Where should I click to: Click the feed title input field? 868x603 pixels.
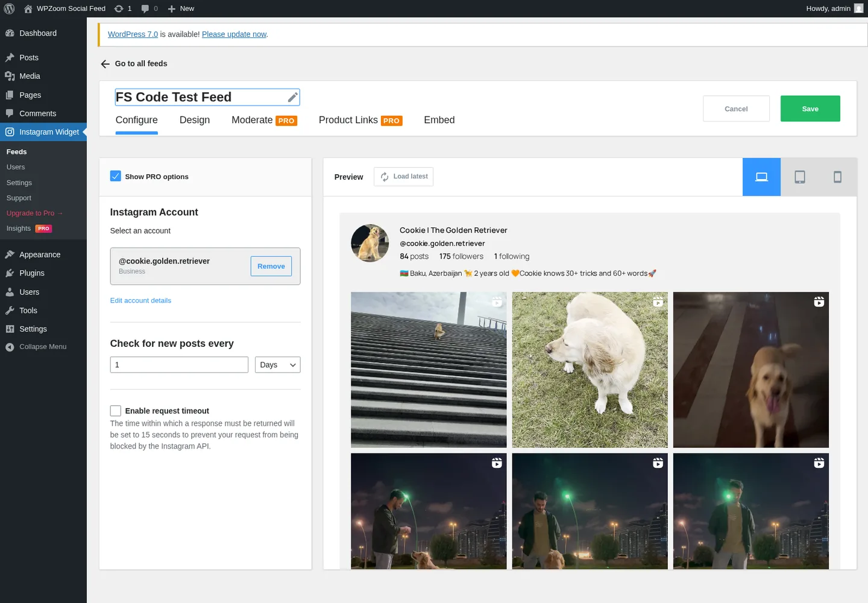(207, 97)
